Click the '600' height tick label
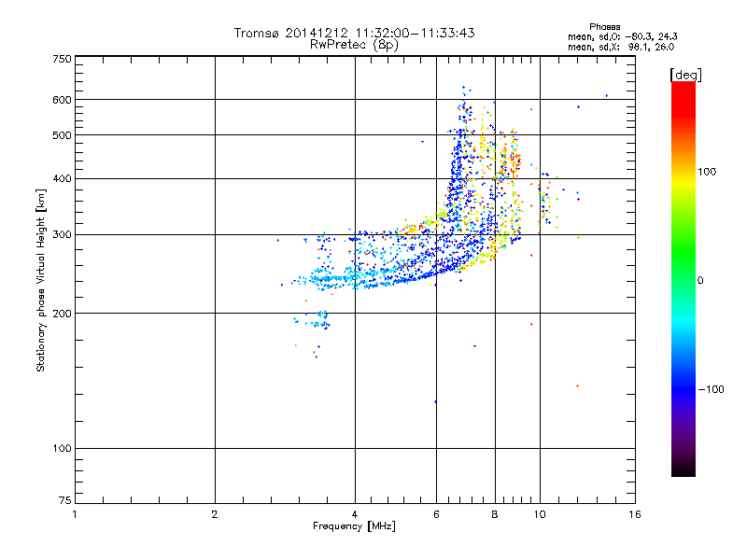Image resolution: width=747 pixels, height=560 pixels. (x=63, y=100)
